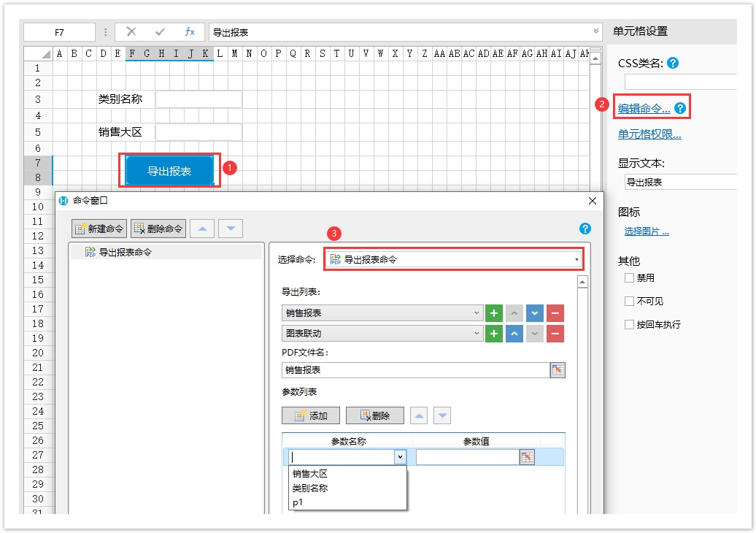Click green plus button beside 销售报表 row

[x=494, y=313]
